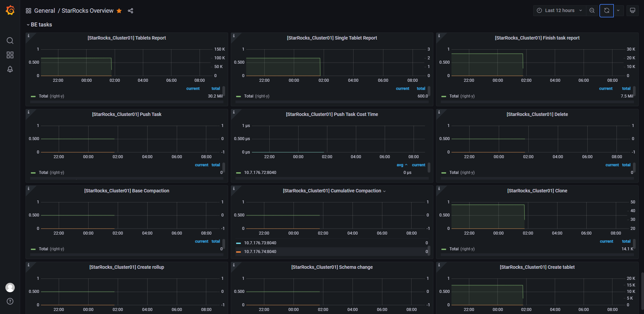
Task: Open the Grafana home logo
Action: point(10,10)
